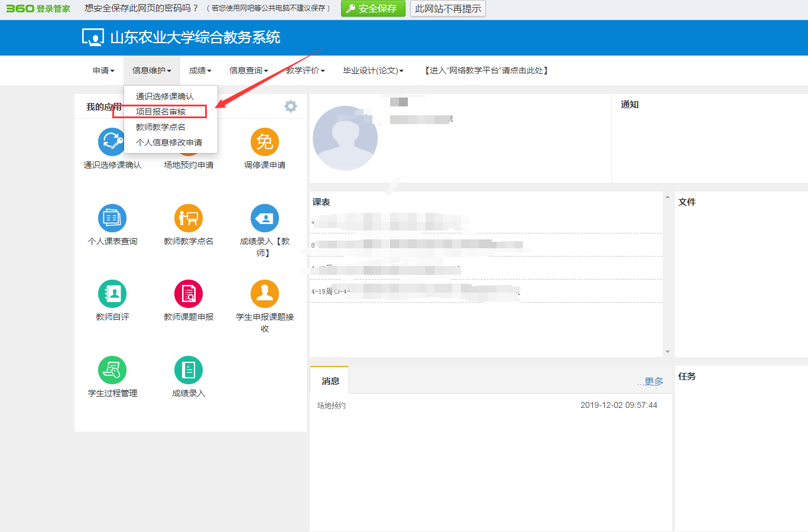Click the 教师自评 icon
This screenshot has height=532, width=808.
point(112,294)
